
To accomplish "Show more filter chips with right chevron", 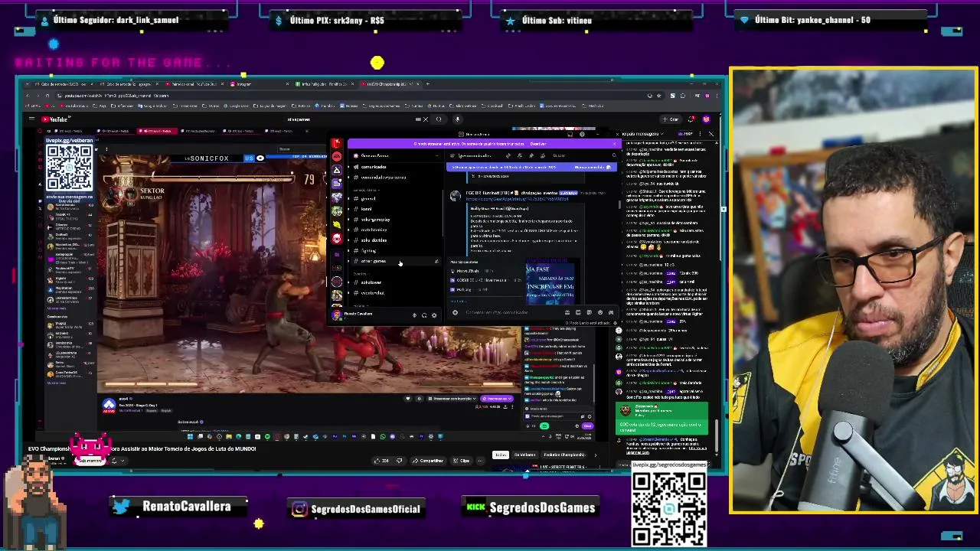I will pos(595,455).
